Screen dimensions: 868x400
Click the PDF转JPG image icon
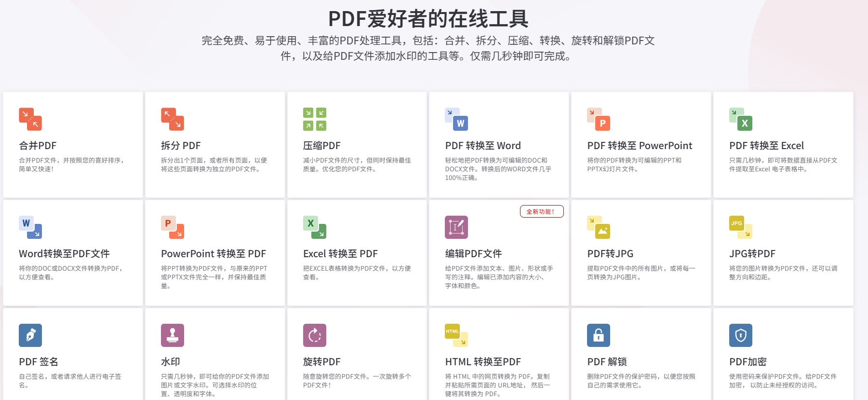pos(599,227)
